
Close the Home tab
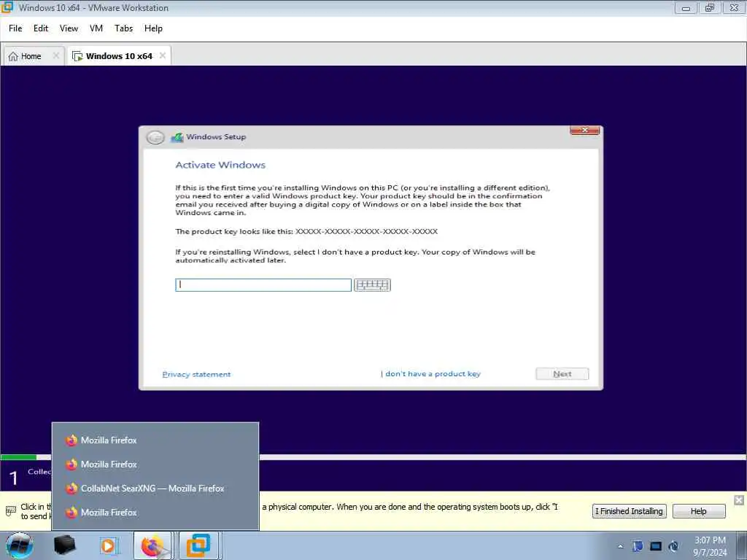point(55,55)
